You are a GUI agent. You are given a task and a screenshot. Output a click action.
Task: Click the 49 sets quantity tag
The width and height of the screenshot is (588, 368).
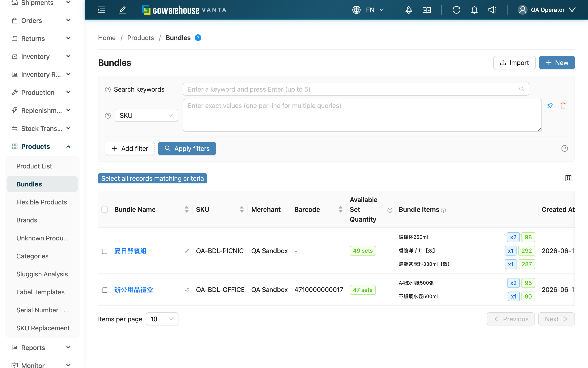click(363, 251)
